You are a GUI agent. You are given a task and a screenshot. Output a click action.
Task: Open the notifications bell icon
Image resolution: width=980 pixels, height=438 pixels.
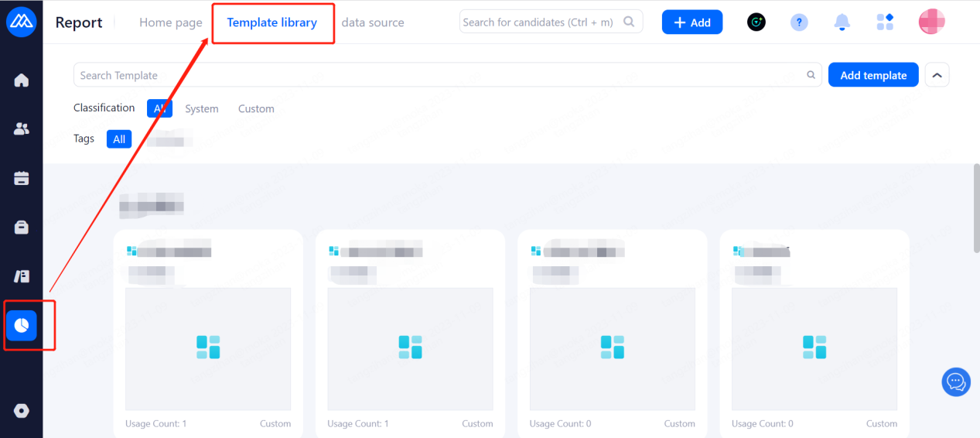pyautogui.click(x=842, y=22)
